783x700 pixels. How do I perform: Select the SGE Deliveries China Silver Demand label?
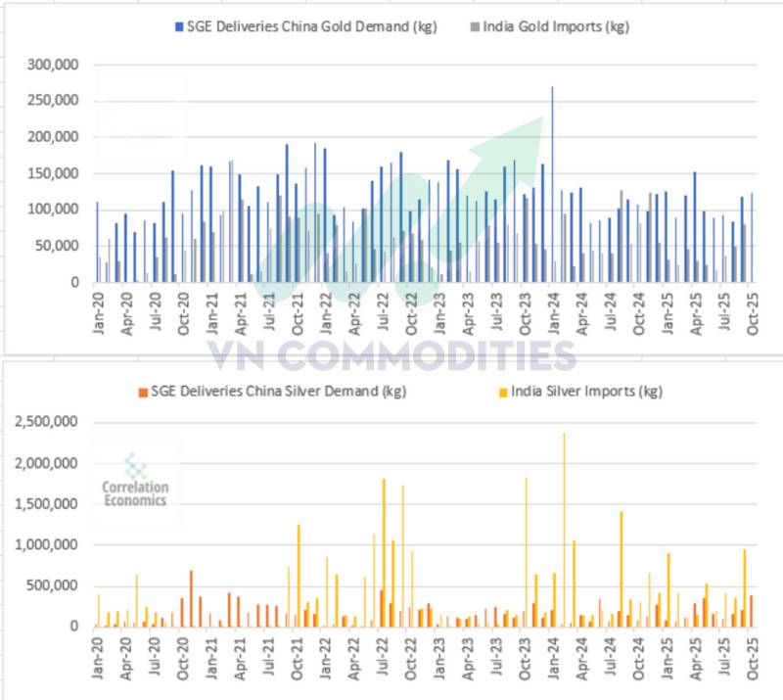(x=277, y=392)
